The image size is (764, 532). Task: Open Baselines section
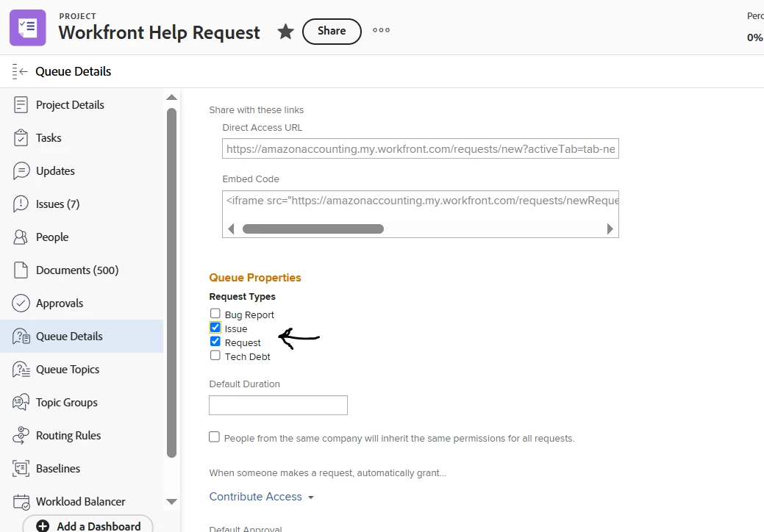pyautogui.click(x=58, y=469)
